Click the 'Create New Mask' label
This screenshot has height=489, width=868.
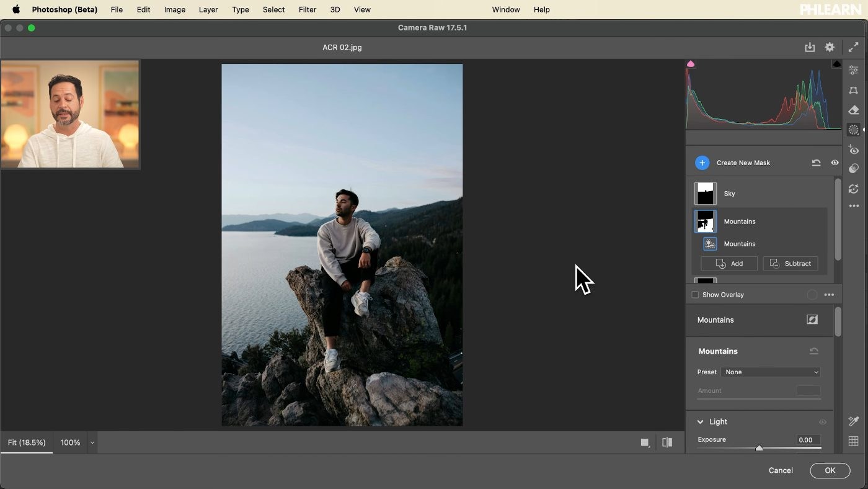(743, 163)
